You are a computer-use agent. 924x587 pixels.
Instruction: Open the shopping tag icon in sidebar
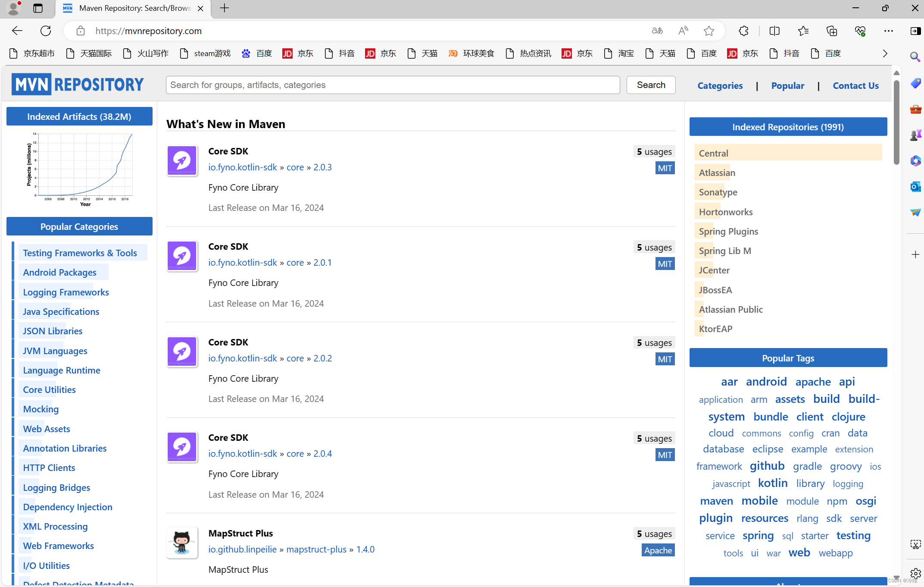tap(915, 83)
